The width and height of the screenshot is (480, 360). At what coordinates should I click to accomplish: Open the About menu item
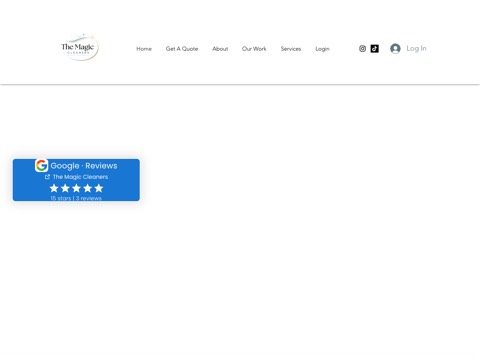pyautogui.click(x=220, y=49)
